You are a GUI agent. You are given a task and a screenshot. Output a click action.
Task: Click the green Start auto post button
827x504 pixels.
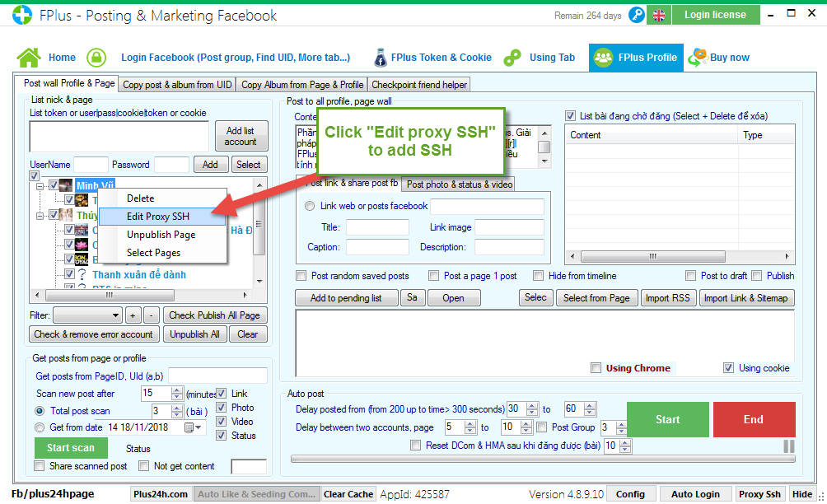coord(668,419)
